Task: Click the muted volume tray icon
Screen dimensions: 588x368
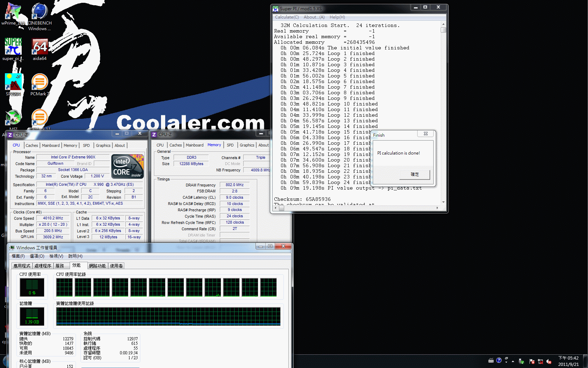Action: tap(549, 361)
